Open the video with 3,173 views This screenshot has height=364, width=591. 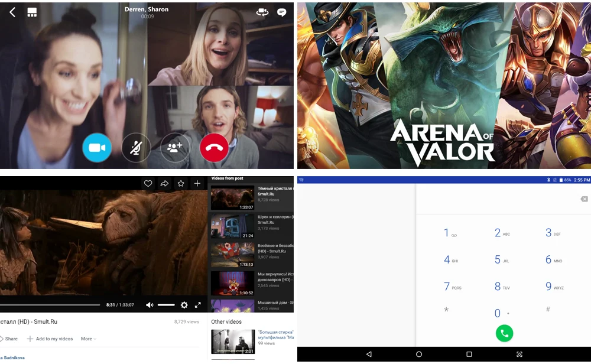[268, 228]
